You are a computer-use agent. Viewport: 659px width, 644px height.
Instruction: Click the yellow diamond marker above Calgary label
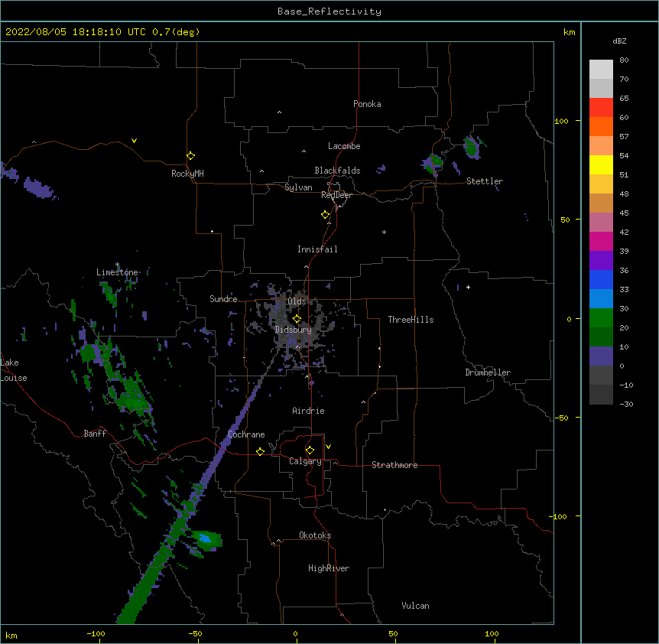(x=310, y=450)
